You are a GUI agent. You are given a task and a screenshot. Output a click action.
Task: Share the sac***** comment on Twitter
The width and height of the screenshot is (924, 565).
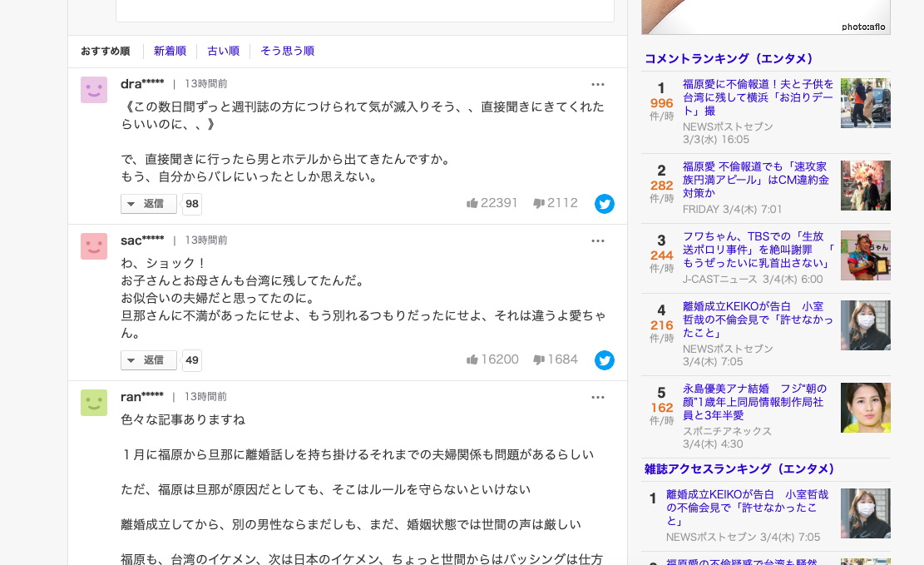click(604, 359)
